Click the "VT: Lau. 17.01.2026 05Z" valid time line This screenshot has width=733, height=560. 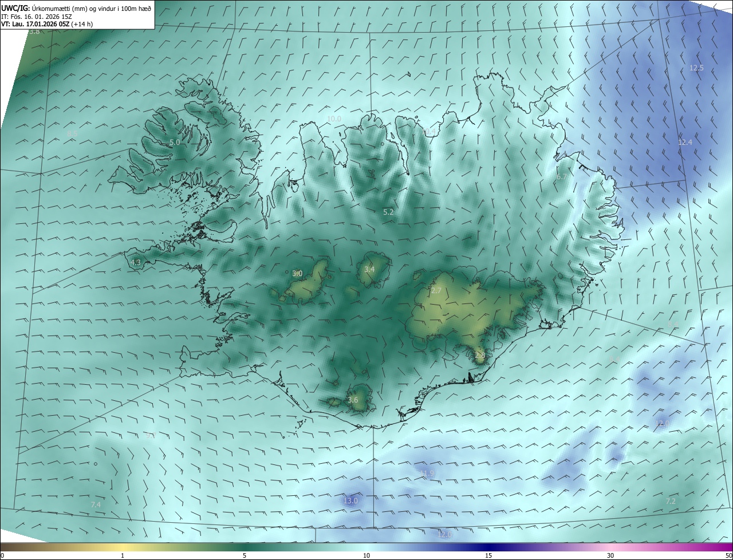point(36,24)
